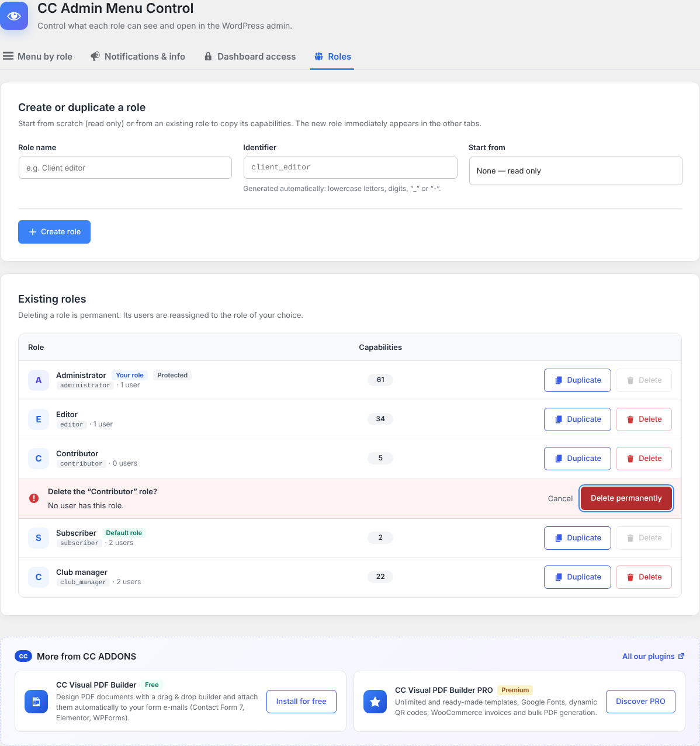
Task: Cancel the Contributor role deletion
Action: 560,498
